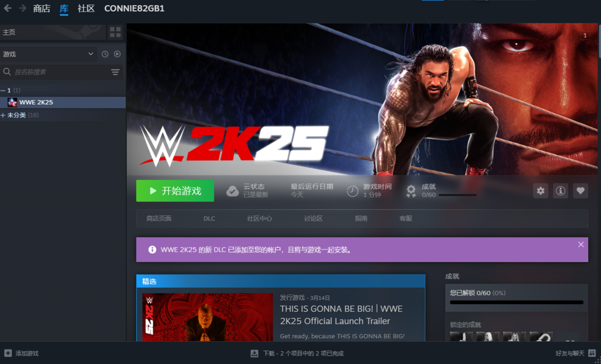Click the 最后运行日期 label
This screenshot has height=364, width=601.
point(312,186)
